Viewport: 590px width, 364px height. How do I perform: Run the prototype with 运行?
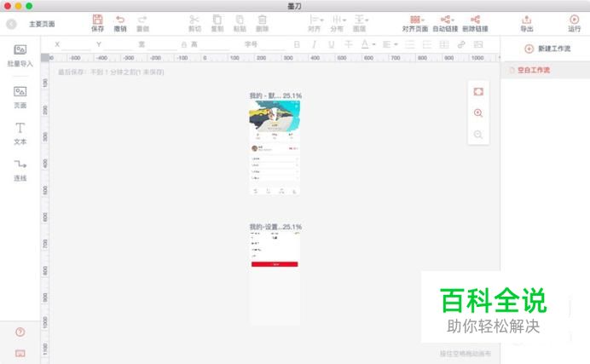click(x=574, y=20)
